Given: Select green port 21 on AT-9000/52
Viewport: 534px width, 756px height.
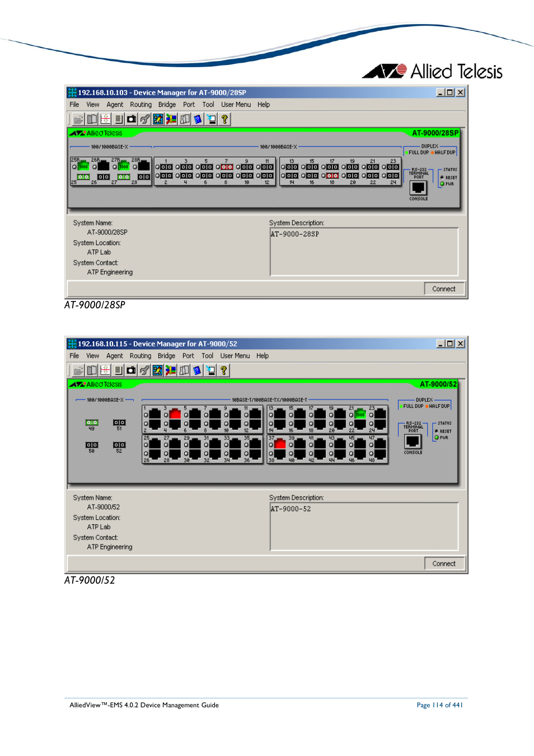Looking at the screenshot, I should pyautogui.click(x=360, y=414).
